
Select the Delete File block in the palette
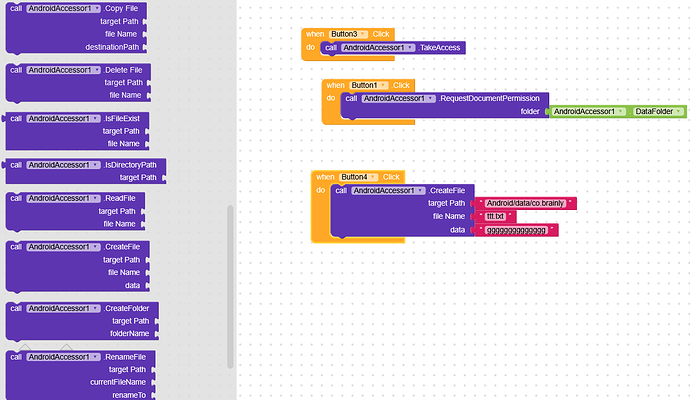tap(124, 70)
